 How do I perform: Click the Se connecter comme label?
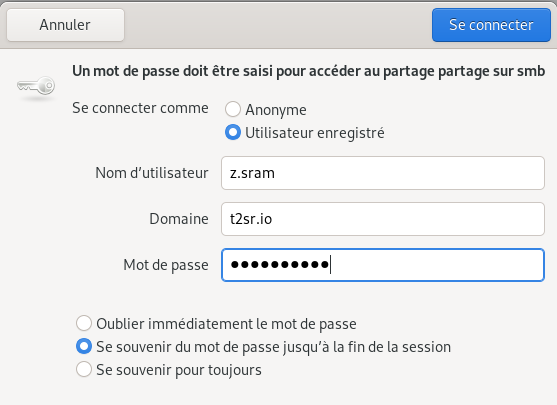click(140, 108)
